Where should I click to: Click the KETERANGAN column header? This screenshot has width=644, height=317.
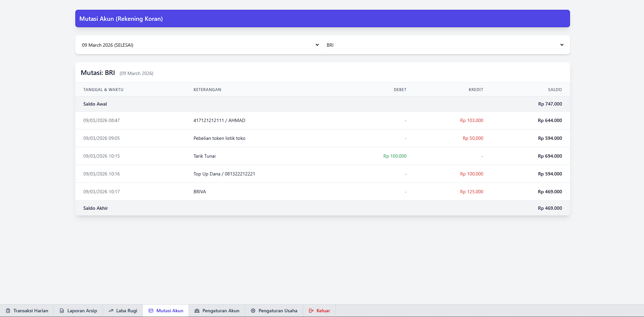click(x=207, y=90)
